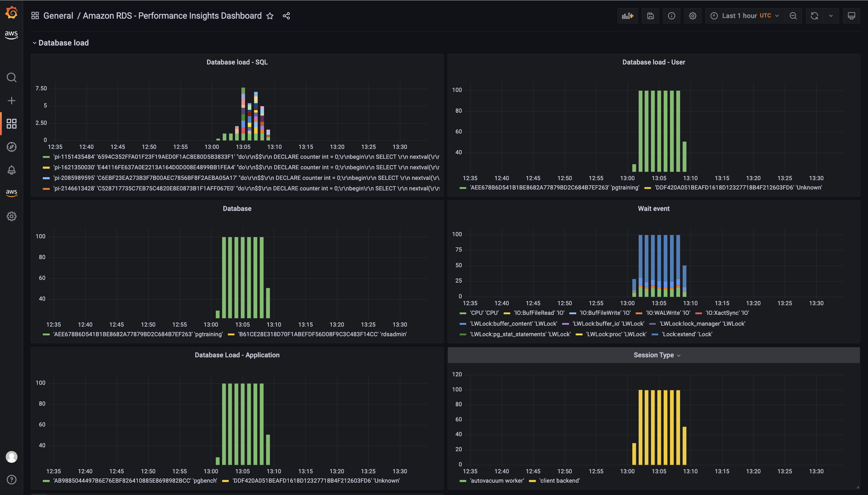
Task: Open Last 1 hour time range picker
Action: pos(745,16)
